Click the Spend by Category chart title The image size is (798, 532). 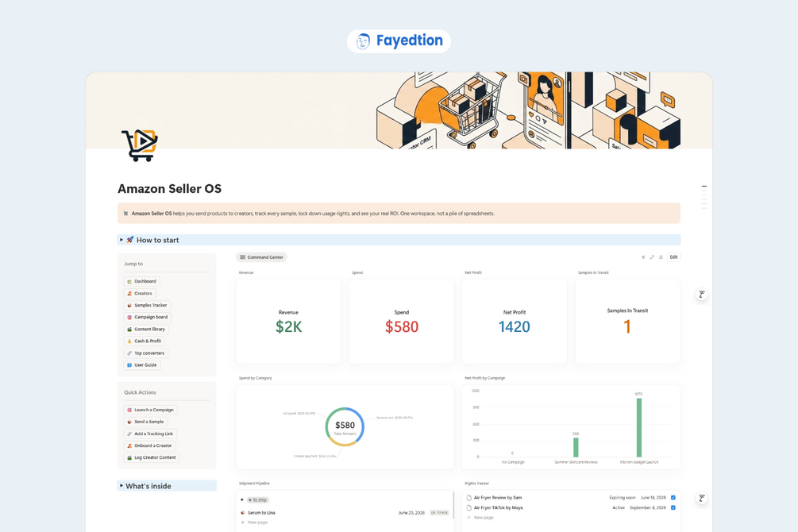pyautogui.click(x=256, y=378)
